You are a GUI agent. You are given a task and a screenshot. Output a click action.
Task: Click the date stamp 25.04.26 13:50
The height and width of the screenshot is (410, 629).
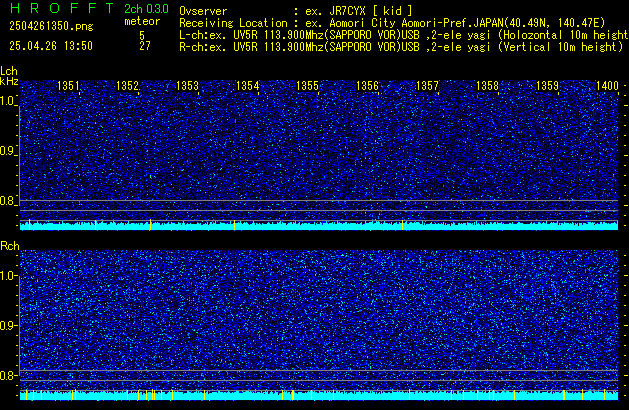51,46
